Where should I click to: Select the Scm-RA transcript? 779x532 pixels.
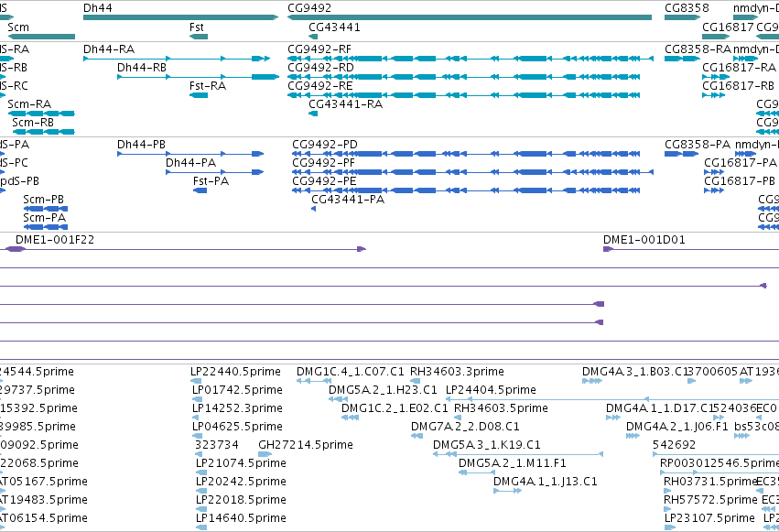(x=41, y=114)
